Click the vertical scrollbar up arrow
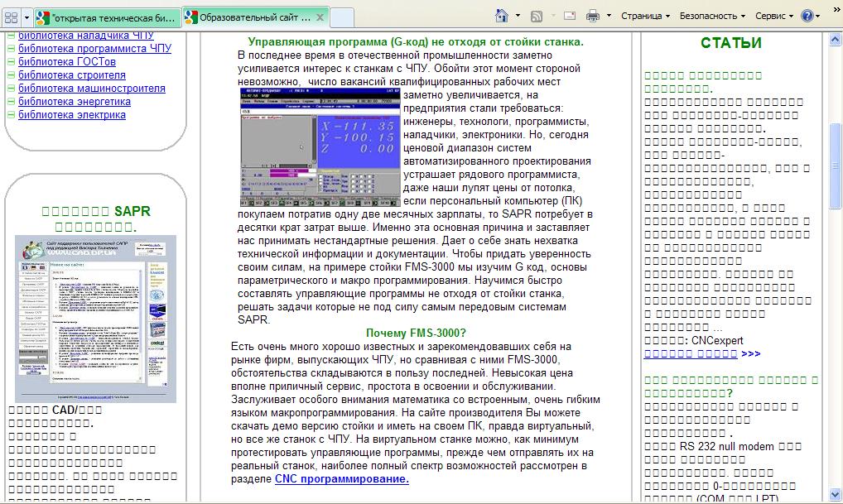Image resolution: width=843 pixels, height=504 pixels. coord(835,39)
